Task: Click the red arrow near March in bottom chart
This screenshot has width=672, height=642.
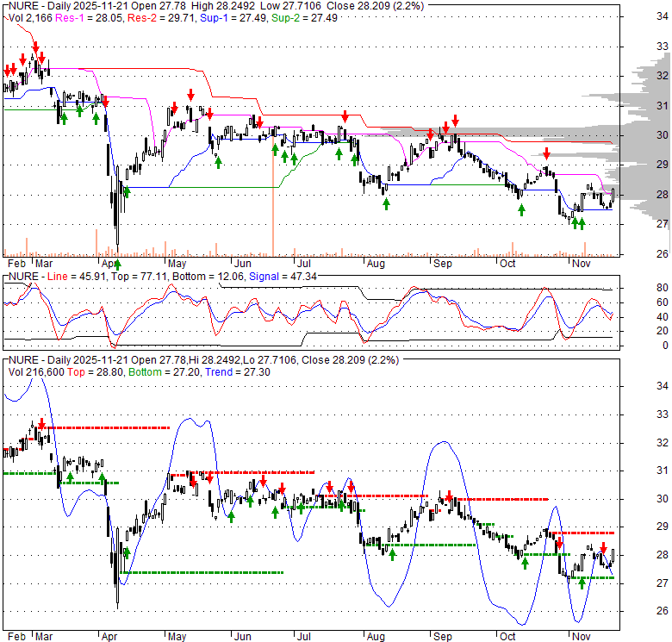Action: pyautogui.click(x=40, y=423)
